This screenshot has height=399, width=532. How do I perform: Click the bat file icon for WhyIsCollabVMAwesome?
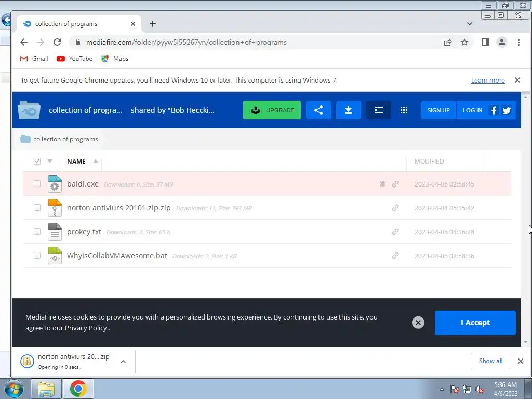pos(55,256)
